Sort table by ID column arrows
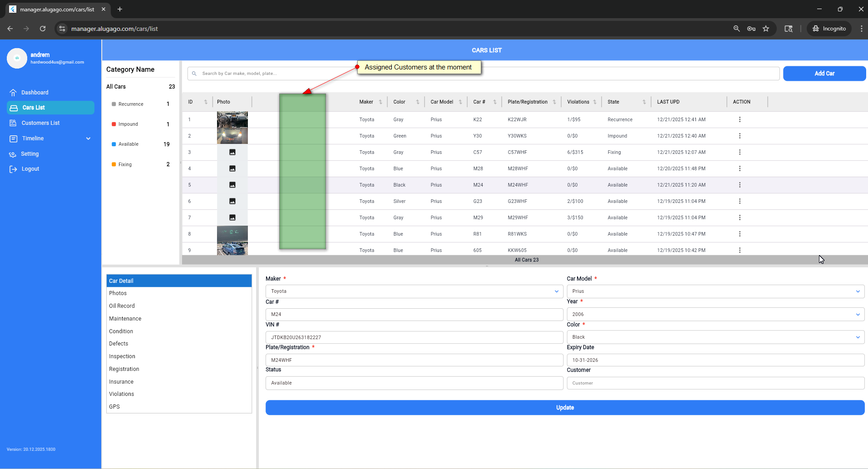This screenshot has width=868, height=469. (x=206, y=102)
